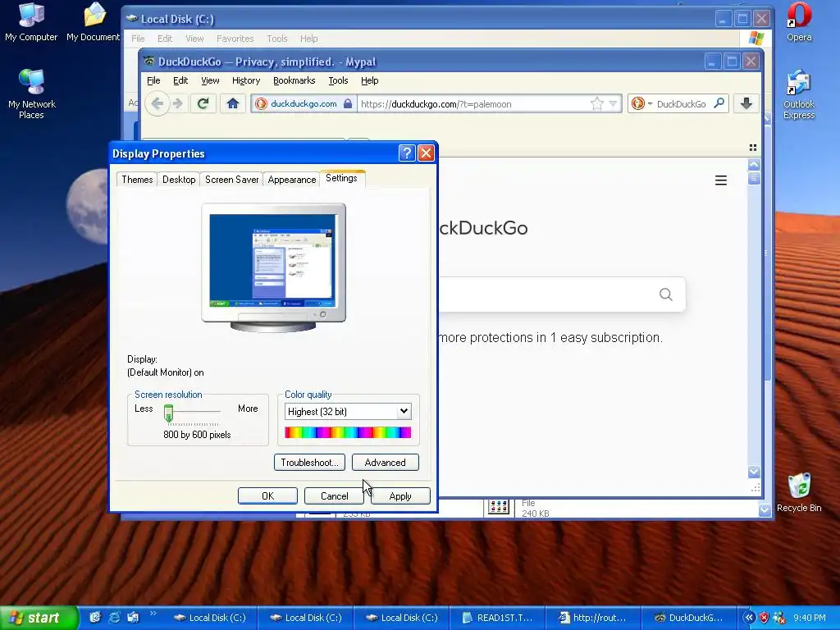Image resolution: width=840 pixels, height=630 pixels.
Task: Click the 9:40 PM taskbar clock
Action: [x=810, y=618]
